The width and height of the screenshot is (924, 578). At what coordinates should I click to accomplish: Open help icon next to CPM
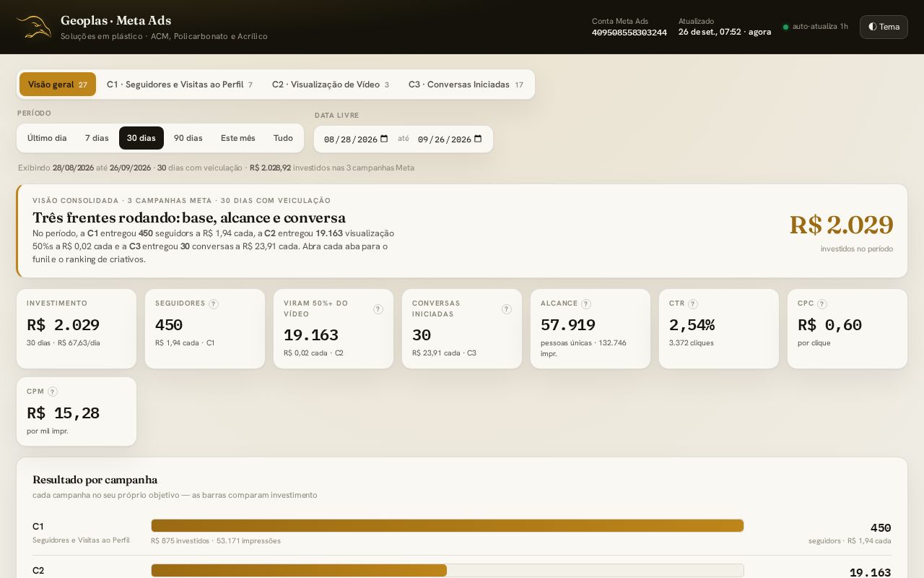[x=53, y=392]
